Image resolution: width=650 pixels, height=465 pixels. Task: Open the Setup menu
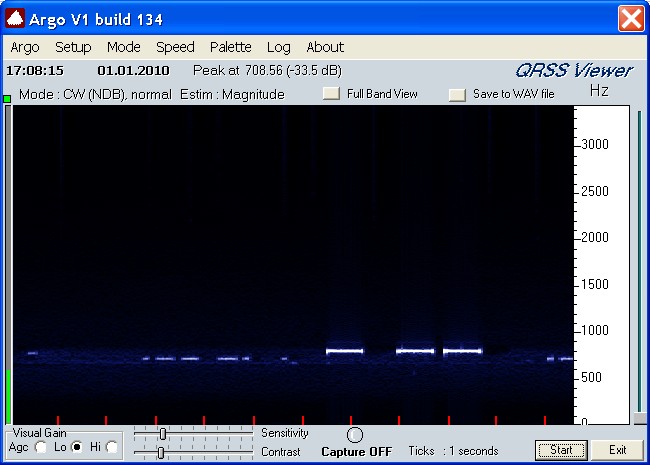[73, 47]
